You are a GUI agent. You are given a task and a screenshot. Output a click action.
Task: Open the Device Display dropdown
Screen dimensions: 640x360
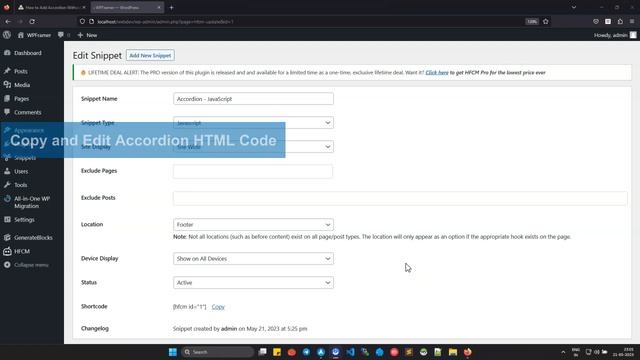pyautogui.click(x=253, y=259)
